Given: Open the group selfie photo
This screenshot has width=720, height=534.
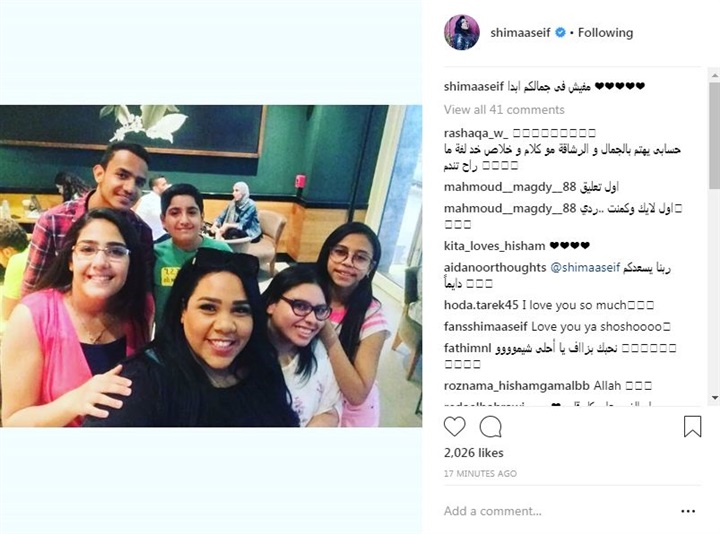Looking at the screenshot, I should pyautogui.click(x=211, y=266).
